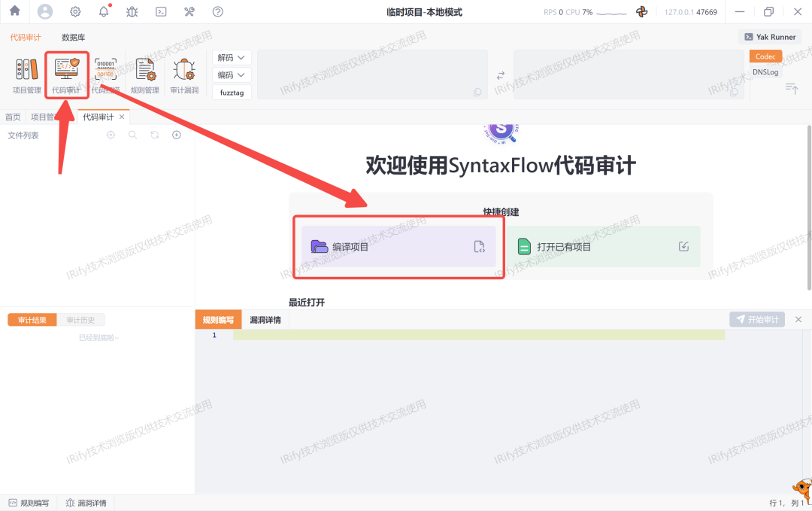Image resolution: width=812 pixels, height=511 pixels.
Task: Open the terminal console icon
Action: [x=161, y=11]
